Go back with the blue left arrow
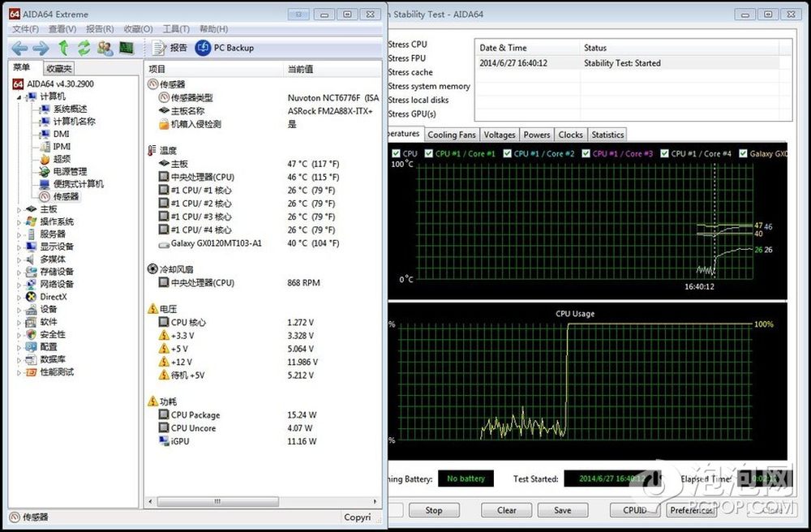 [x=19, y=49]
